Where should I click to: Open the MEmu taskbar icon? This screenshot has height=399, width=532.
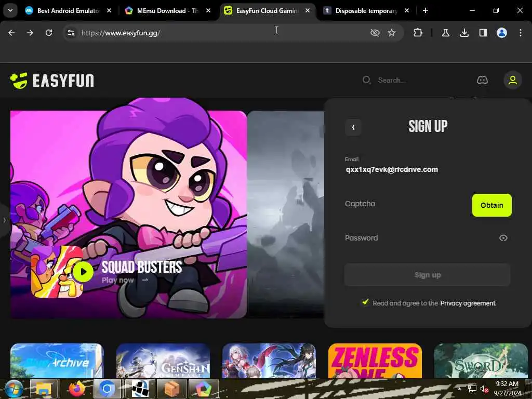[203, 389]
